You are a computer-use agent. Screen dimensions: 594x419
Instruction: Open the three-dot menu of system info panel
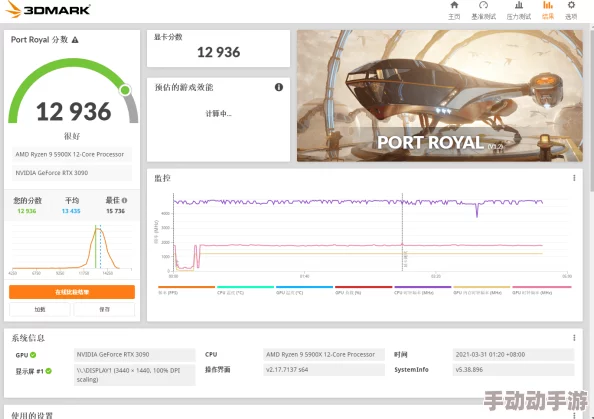pyautogui.click(x=574, y=338)
